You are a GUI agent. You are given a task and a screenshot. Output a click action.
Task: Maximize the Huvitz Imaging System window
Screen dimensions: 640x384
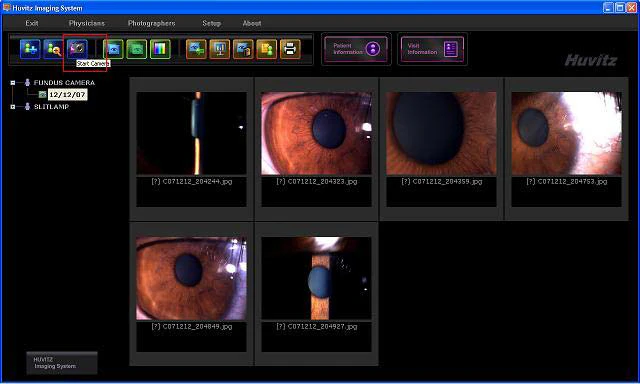[x=620, y=7]
